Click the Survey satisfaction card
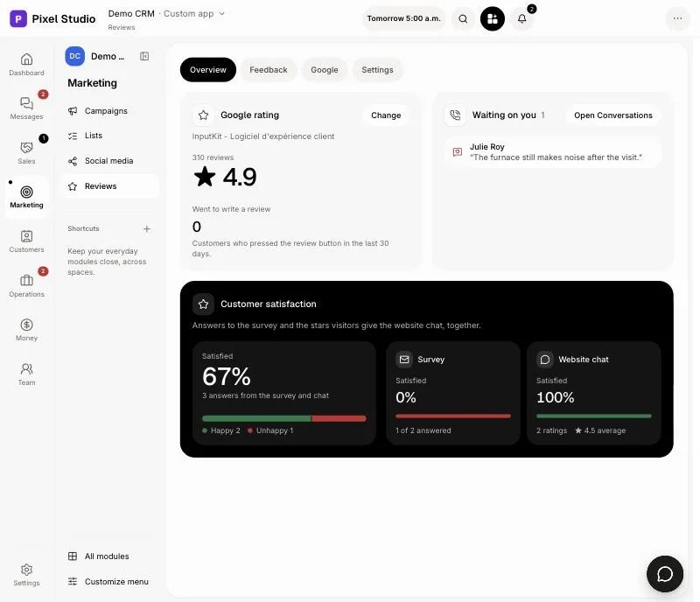The height and width of the screenshot is (602, 700). tap(452, 393)
